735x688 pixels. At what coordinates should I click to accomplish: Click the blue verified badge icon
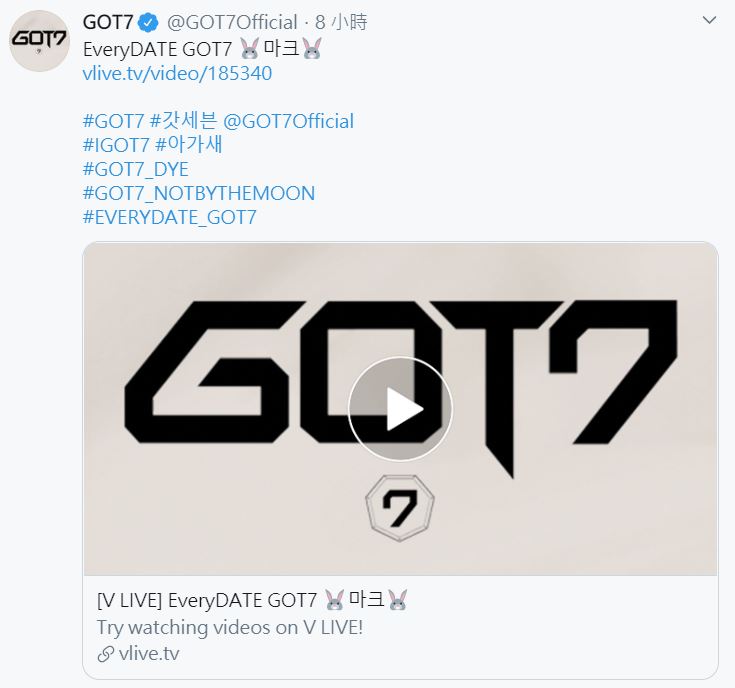point(149,22)
